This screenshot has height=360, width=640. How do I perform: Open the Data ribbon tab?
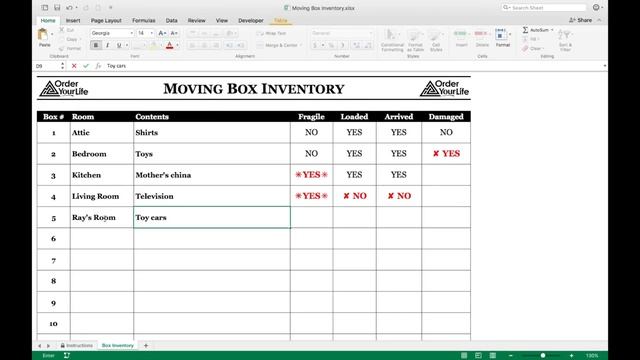[x=171, y=20]
